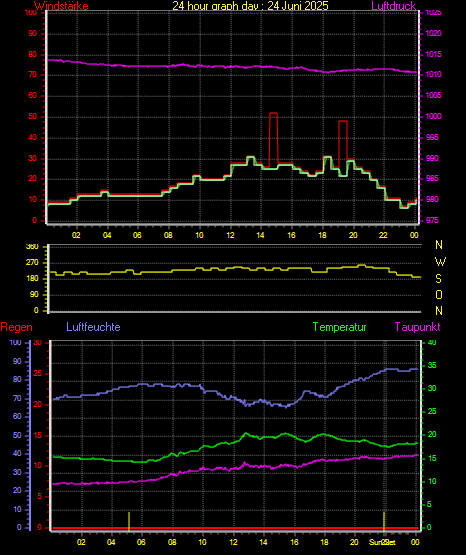
Task: Click the red Regen legend label
Action: pos(16,327)
